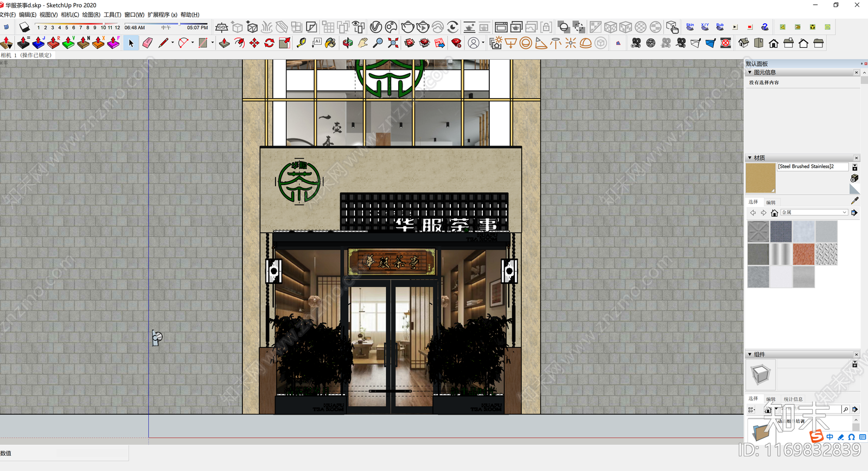
Task: Choose the Zoom magnifier tool
Action: tap(378, 43)
